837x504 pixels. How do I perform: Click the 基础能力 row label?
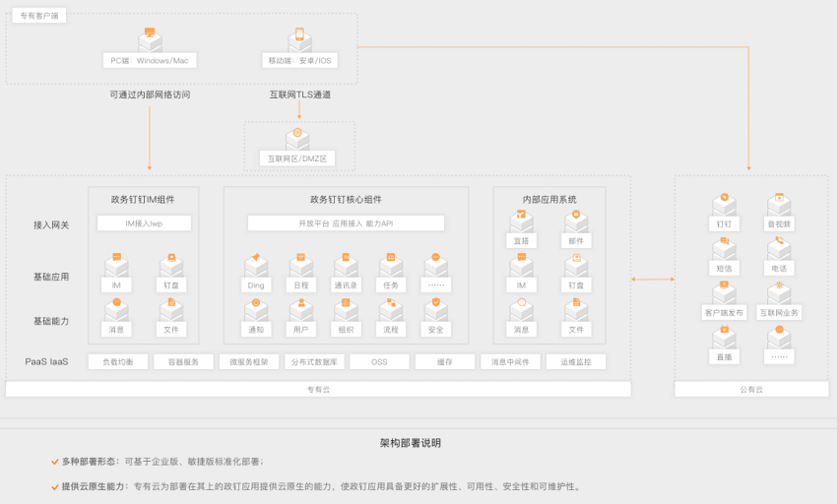pyautogui.click(x=51, y=321)
